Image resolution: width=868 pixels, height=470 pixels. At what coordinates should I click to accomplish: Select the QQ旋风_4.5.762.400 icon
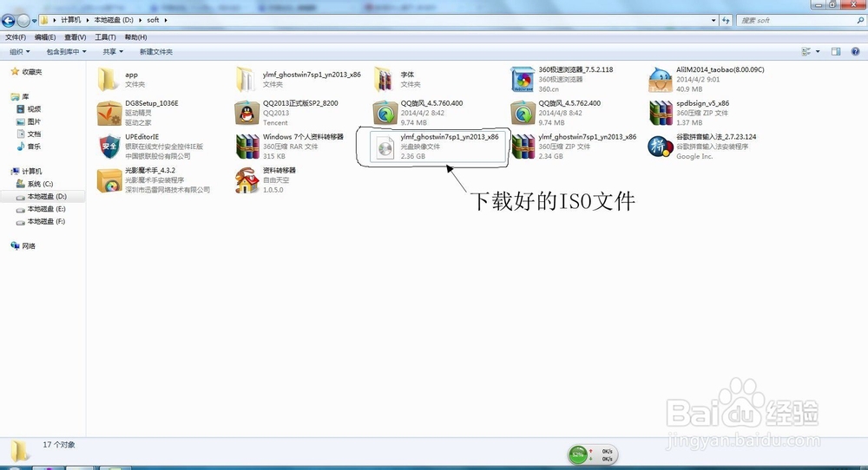[x=523, y=114]
